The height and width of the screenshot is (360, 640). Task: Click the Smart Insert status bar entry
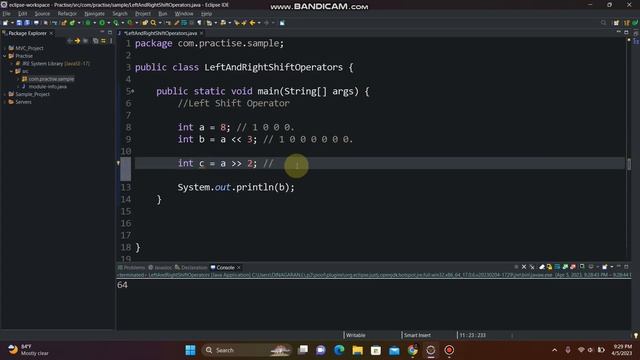point(417,335)
